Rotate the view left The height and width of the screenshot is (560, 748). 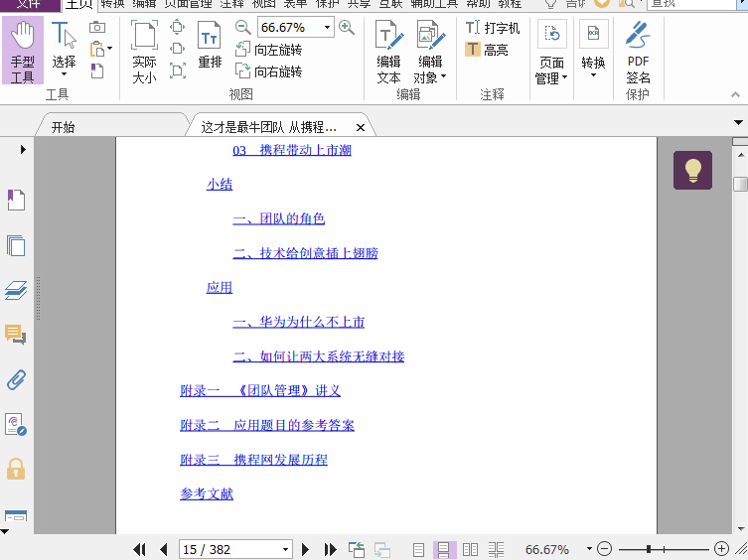coord(268,49)
